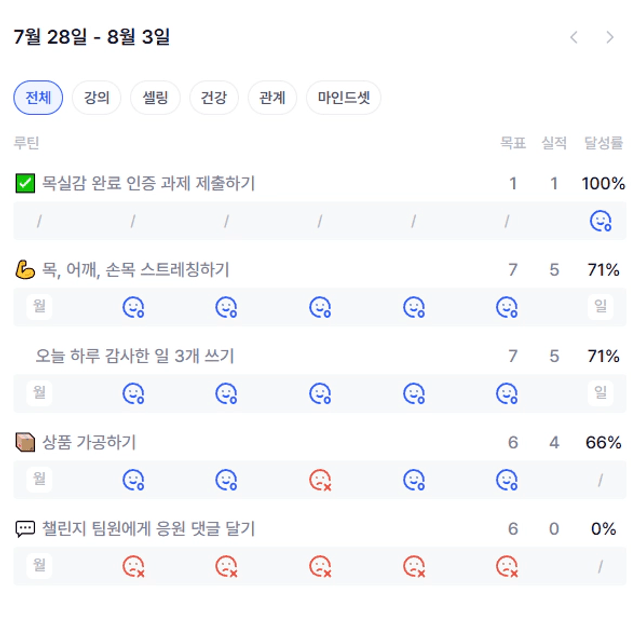Switch to the 건강 category tab
The width and height of the screenshot is (640, 625).
click(214, 98)
